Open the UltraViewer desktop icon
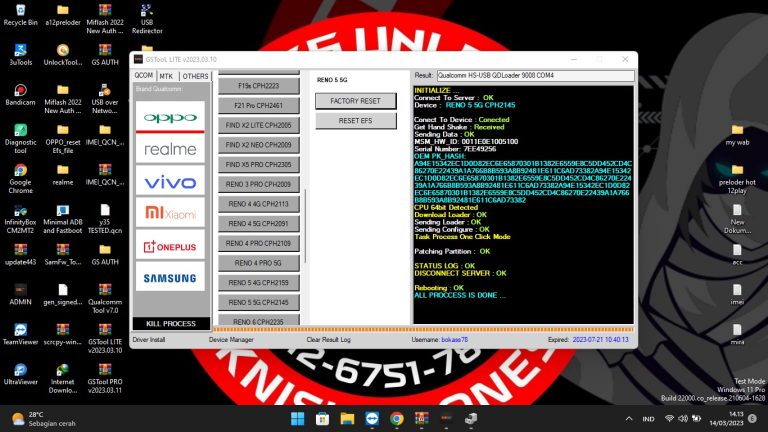The image size is (768, 432). tap(20, 374)
